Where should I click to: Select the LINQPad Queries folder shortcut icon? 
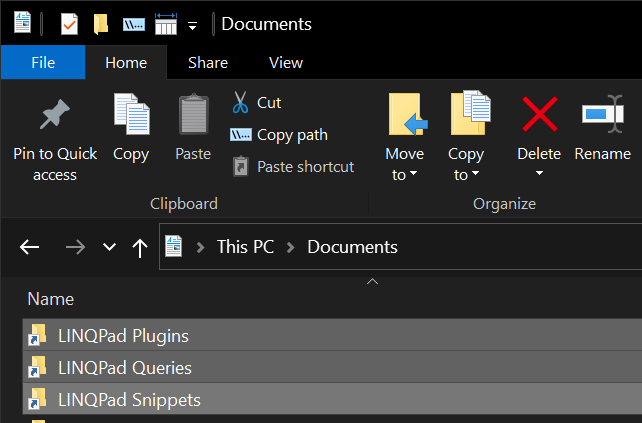pyautogui.click(x=37, y=366)
